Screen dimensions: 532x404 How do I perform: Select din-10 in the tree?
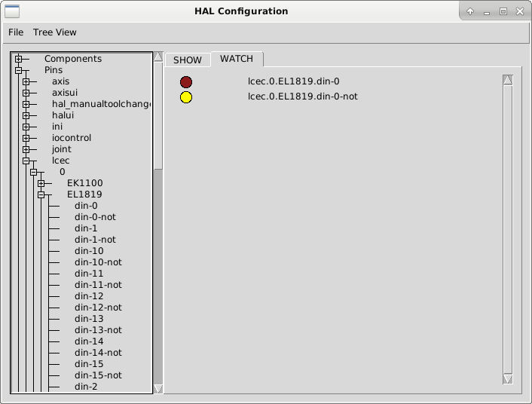89,251
